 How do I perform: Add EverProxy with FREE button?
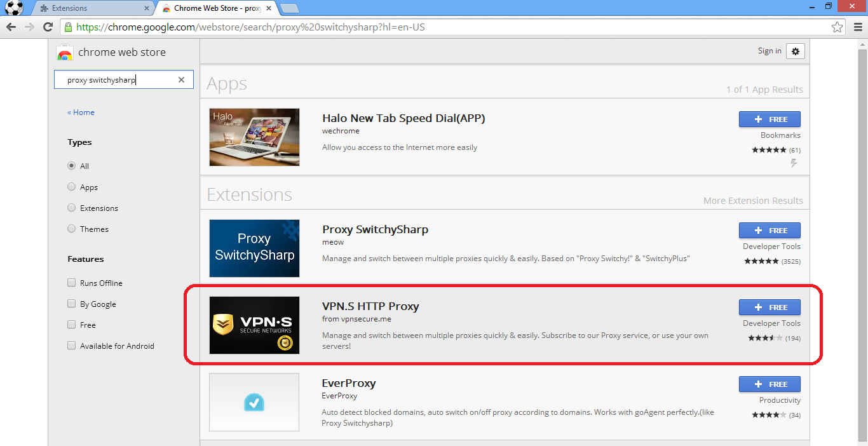click(770, 384)
